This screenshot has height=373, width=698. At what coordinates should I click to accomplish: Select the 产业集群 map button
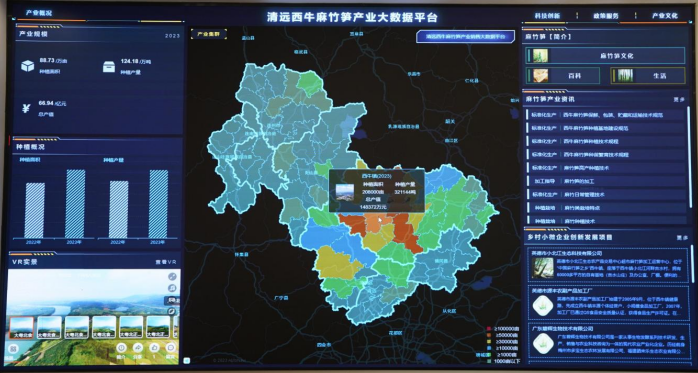tap(209, 34)
